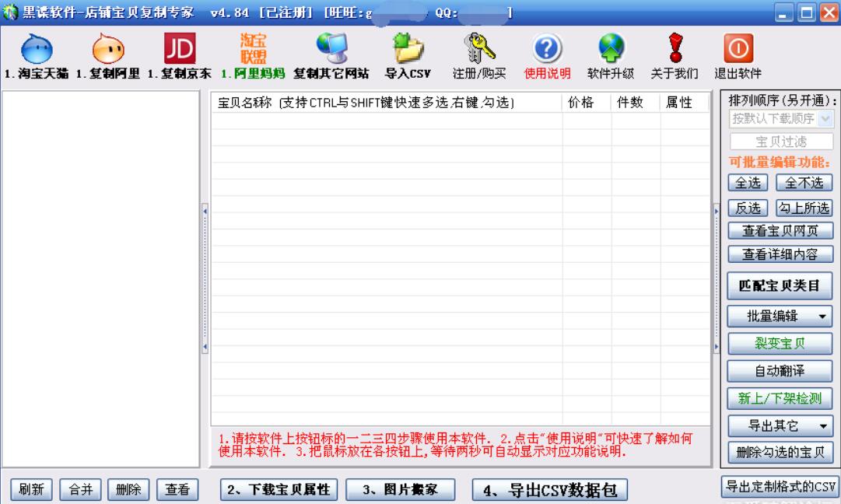Start step 2、下载宝贝属性

pyautogui.click(x=279, y=489)
